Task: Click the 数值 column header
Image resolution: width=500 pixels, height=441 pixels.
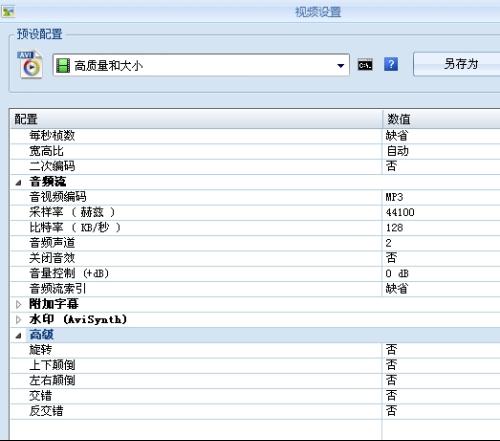Action: (x=441, y=119)
